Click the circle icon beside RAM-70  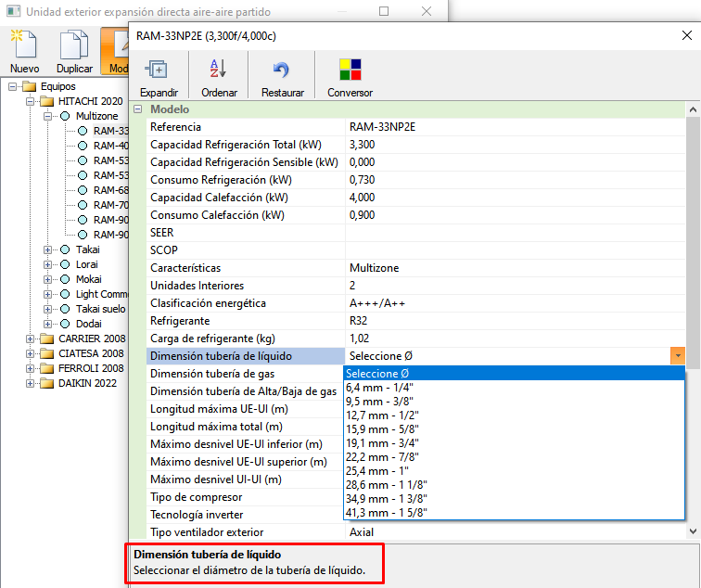click(83, 205)
